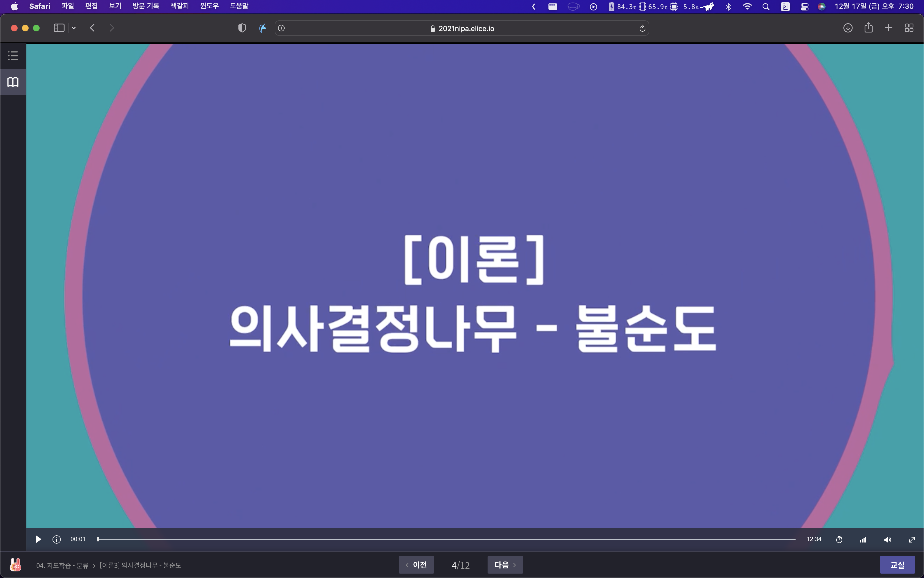Open the Safari menu
The image size is (924, 578).
pos(40,7)
